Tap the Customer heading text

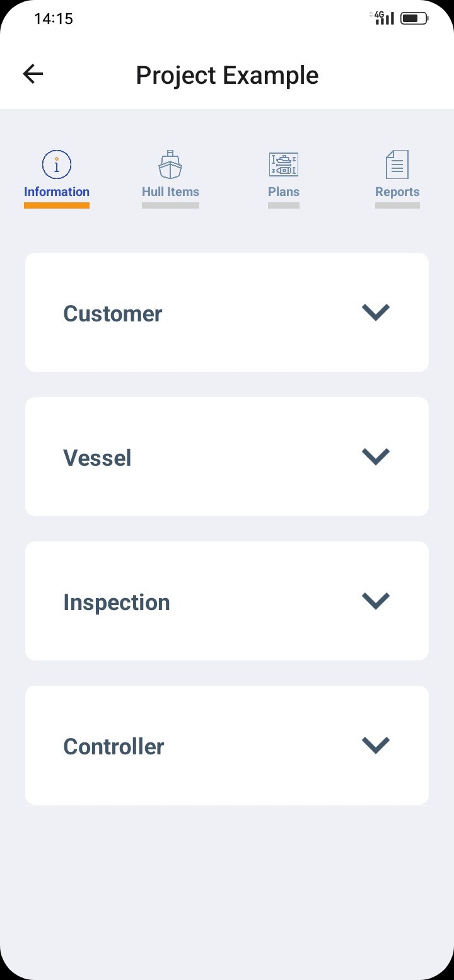113,314
